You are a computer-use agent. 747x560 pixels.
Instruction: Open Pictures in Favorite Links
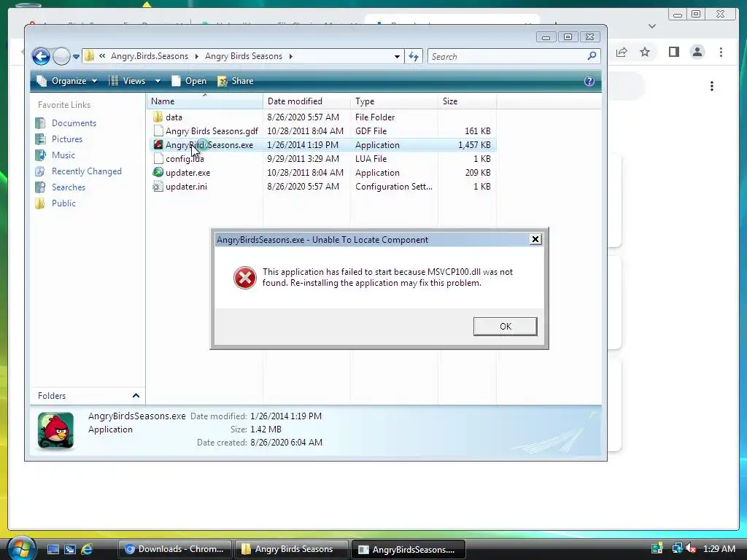pos(59,139)
